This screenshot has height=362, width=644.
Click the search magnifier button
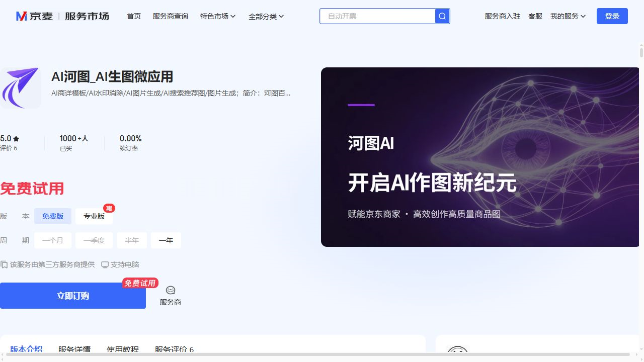tap(442, 16)
